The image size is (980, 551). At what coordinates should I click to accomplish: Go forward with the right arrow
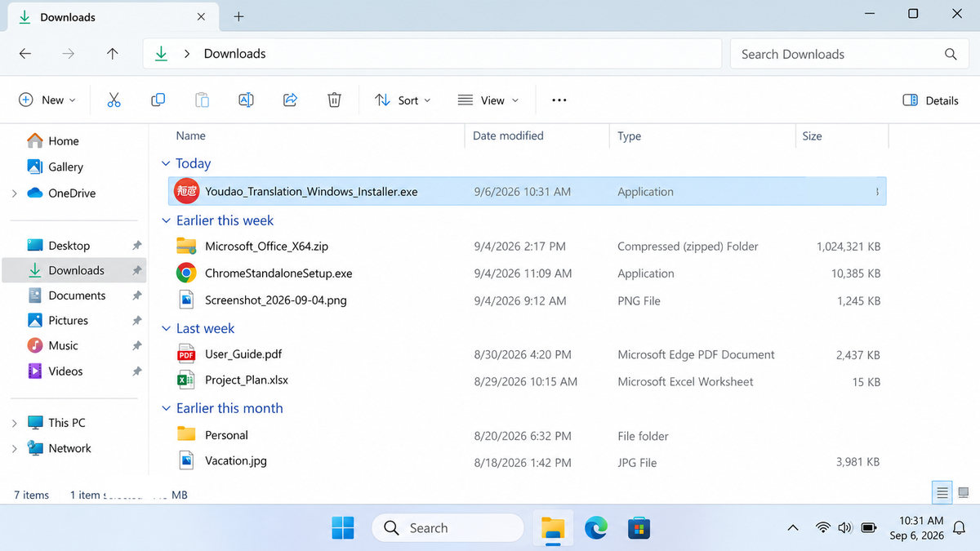tap(69, 54)
